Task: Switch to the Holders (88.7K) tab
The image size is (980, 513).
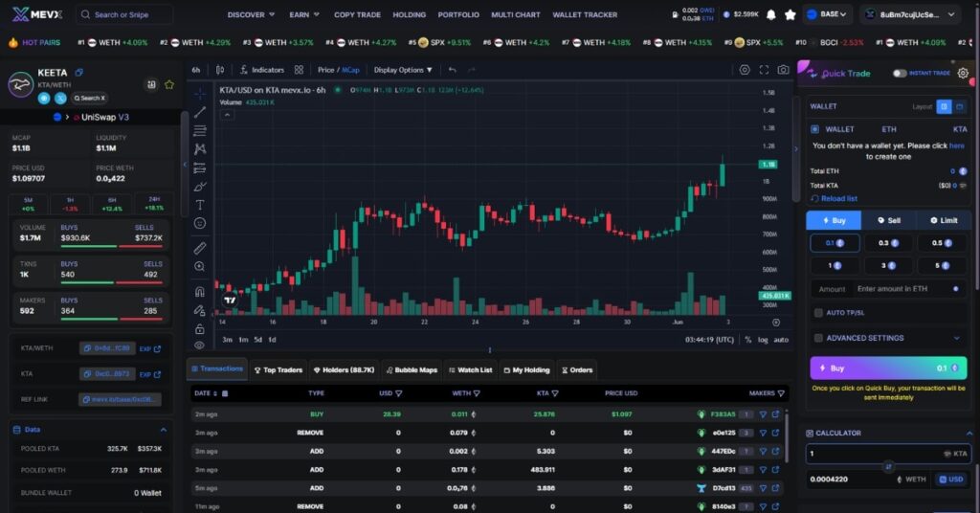Action: (344, 369)
